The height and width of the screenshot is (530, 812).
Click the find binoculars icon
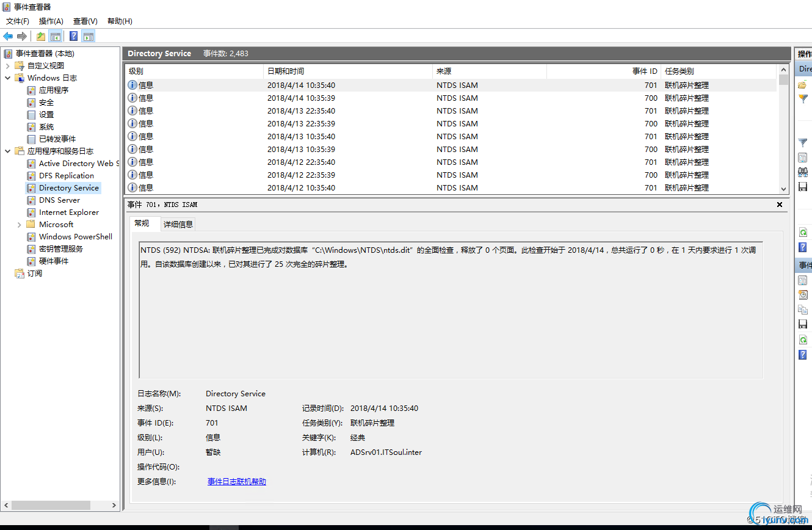point(803,172)
